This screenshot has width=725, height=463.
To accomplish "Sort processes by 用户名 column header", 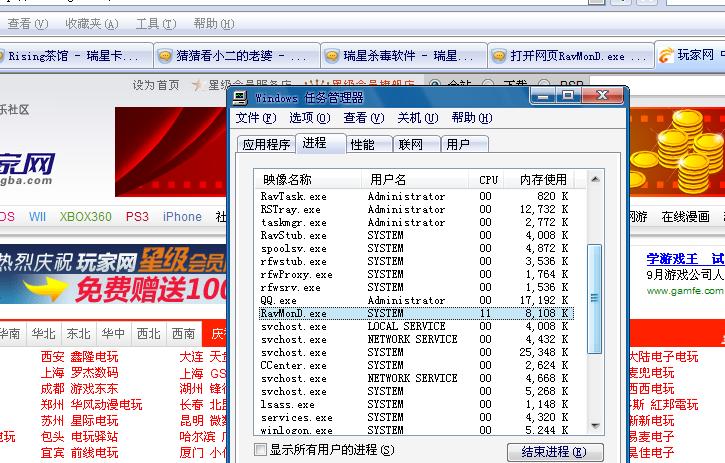I will click(x=415, y=179).
